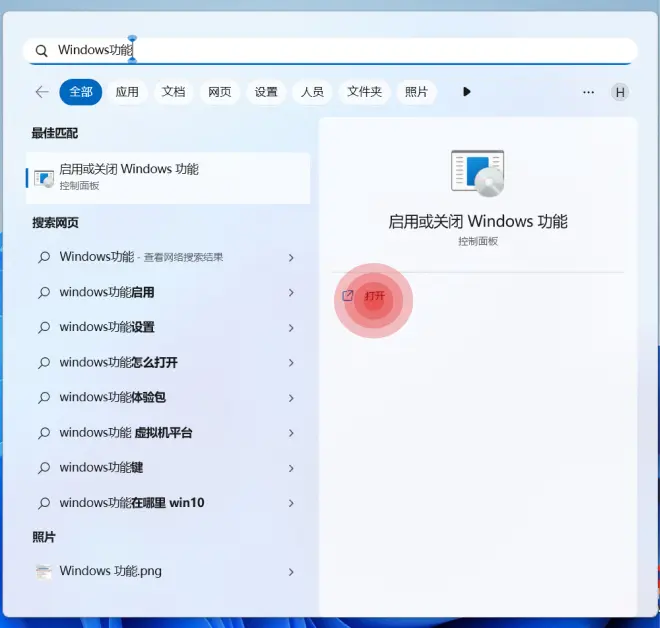Screen dimensions: 660x628
Task: Expand chevron beside windows功能怎么打开
Action: pos(291,363)
